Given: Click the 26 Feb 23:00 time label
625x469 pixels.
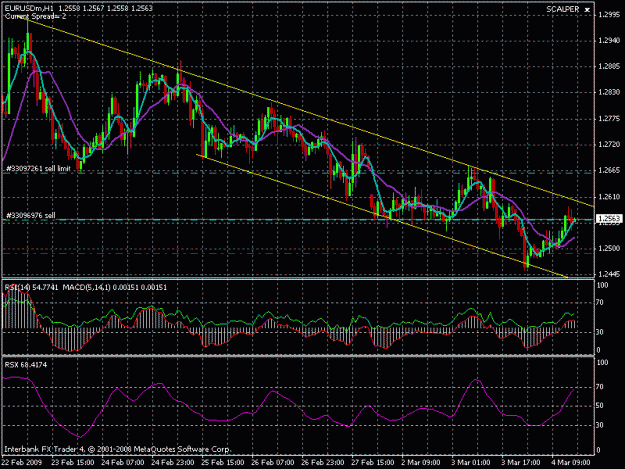Looking at the screenshot, I should click(x=322, y=463).
